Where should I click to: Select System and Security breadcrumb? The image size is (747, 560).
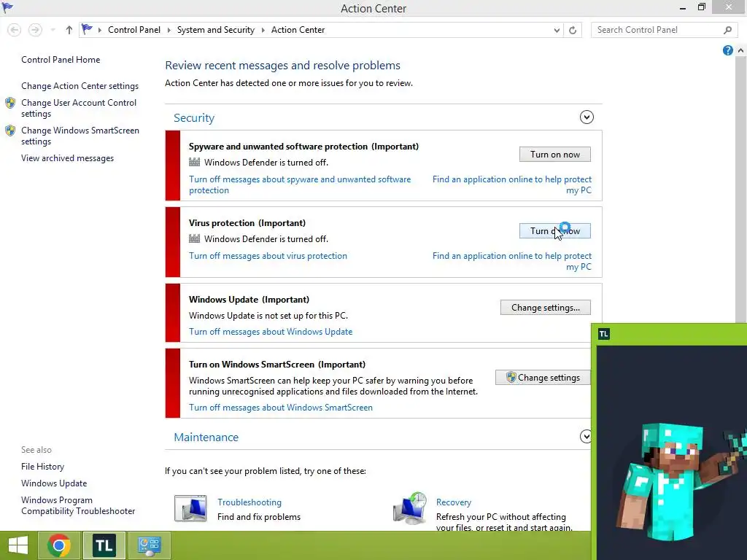216,30
